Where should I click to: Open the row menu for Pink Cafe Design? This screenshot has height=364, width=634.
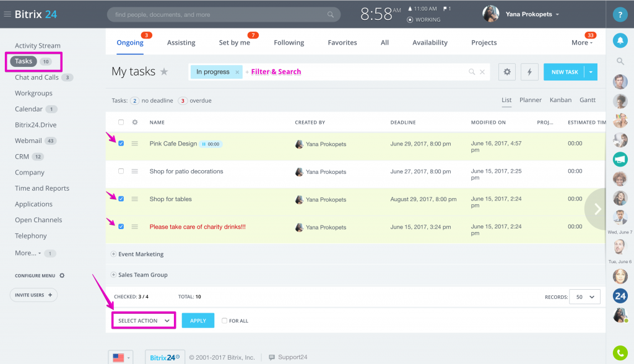[x=134, y=144]
